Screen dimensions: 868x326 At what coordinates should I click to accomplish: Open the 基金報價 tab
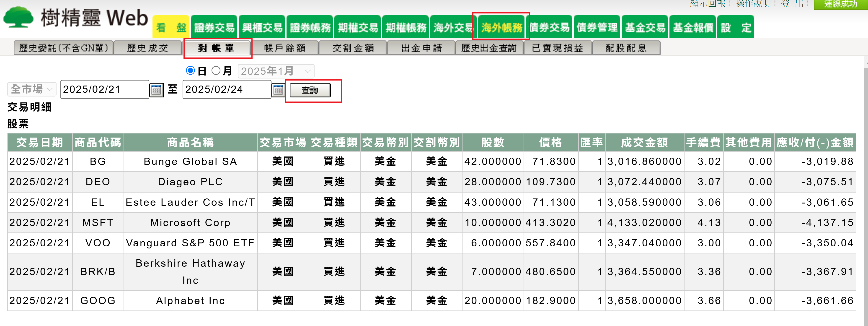click(693, 27)
